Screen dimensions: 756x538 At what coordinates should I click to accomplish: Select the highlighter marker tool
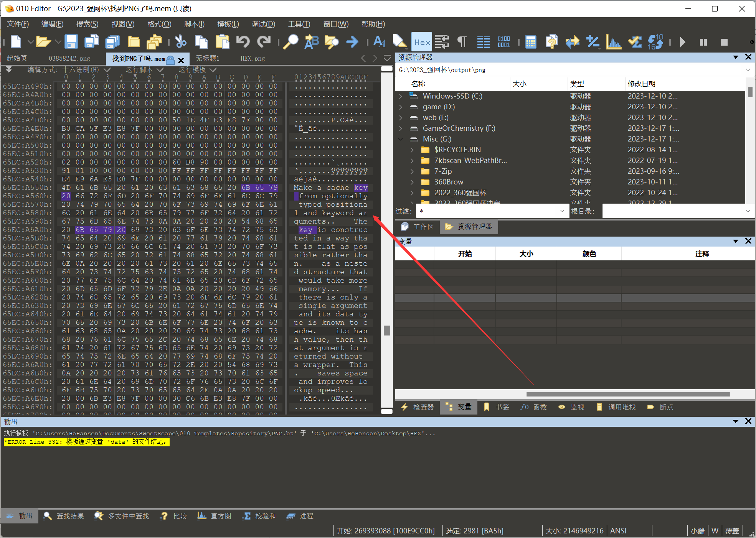pos(400,41)
